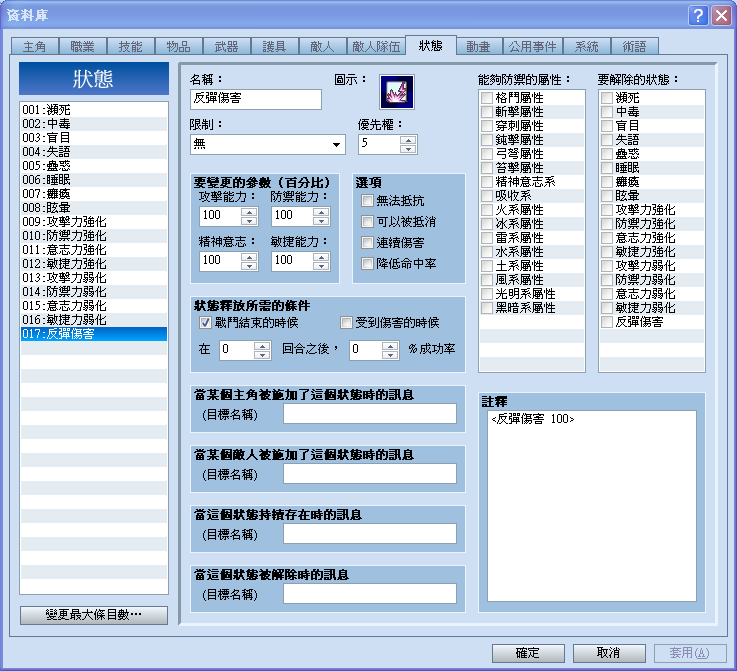
Task: Switch to the 主角 tab
Action: (35, 47)
